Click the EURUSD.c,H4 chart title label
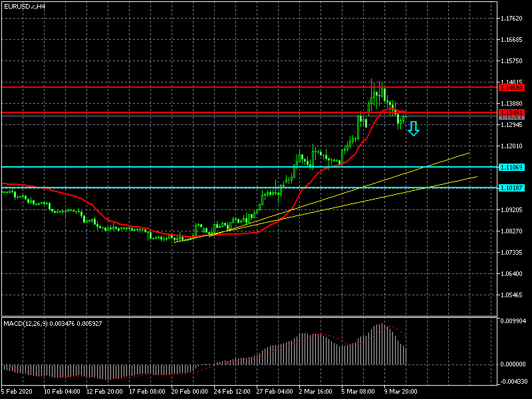Viewport: 532px width, 399px height. click(25, 7)
